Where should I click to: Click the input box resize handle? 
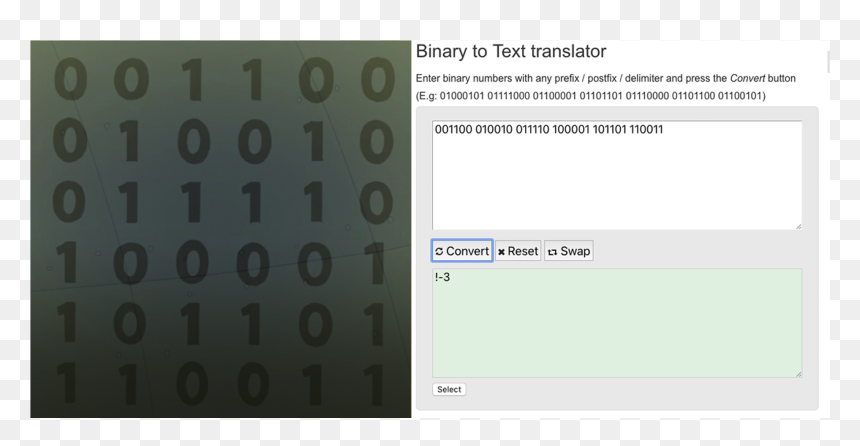(x=799, y=226)
